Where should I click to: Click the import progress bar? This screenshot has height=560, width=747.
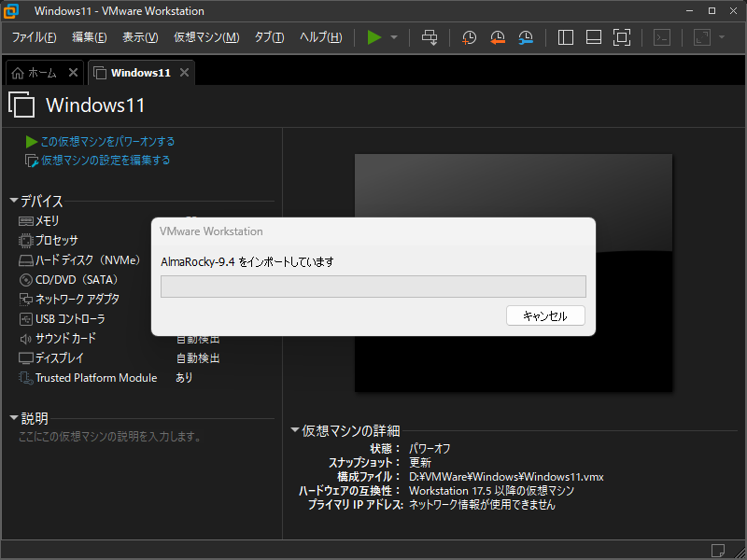tap(373, 287)
